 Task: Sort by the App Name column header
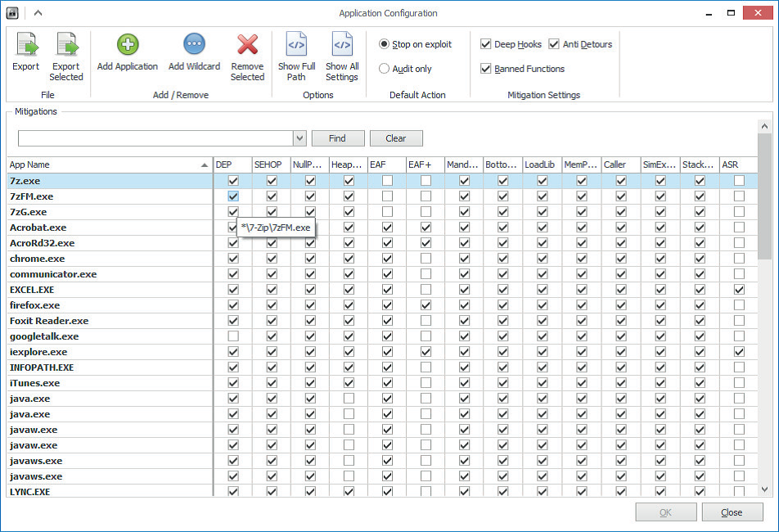[110, 165]
